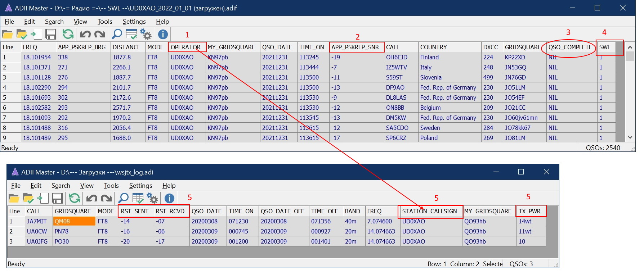
Task: Click the vertical scrollbar thumb in the UD0XAO window
Action: [x=630, y=56]
